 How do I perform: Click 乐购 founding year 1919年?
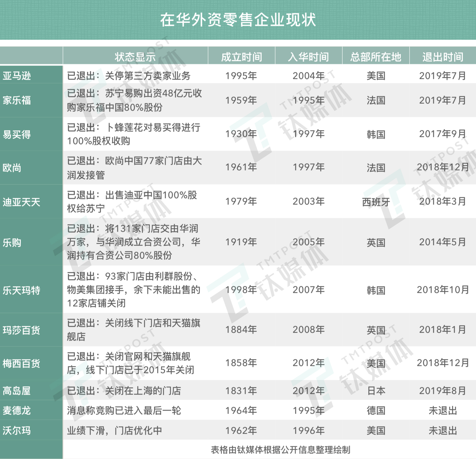coord(241,242)
